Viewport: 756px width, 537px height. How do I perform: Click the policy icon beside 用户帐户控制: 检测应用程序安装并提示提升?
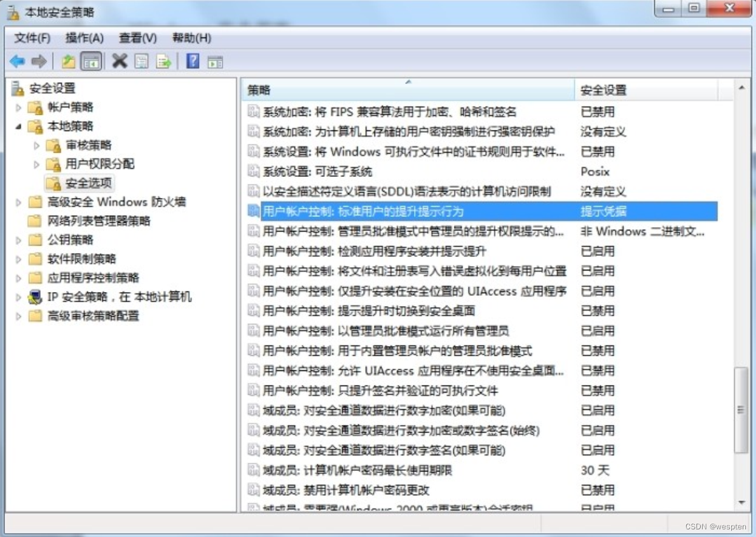point(253,251)
